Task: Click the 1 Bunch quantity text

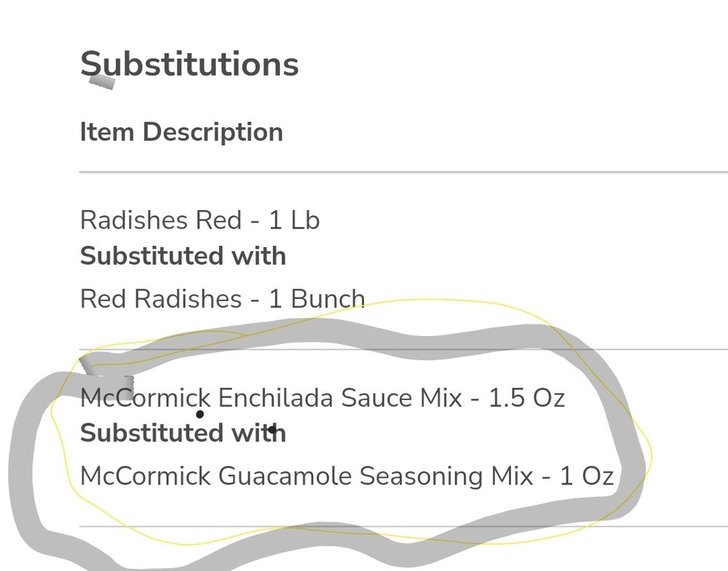Action: 317,299
